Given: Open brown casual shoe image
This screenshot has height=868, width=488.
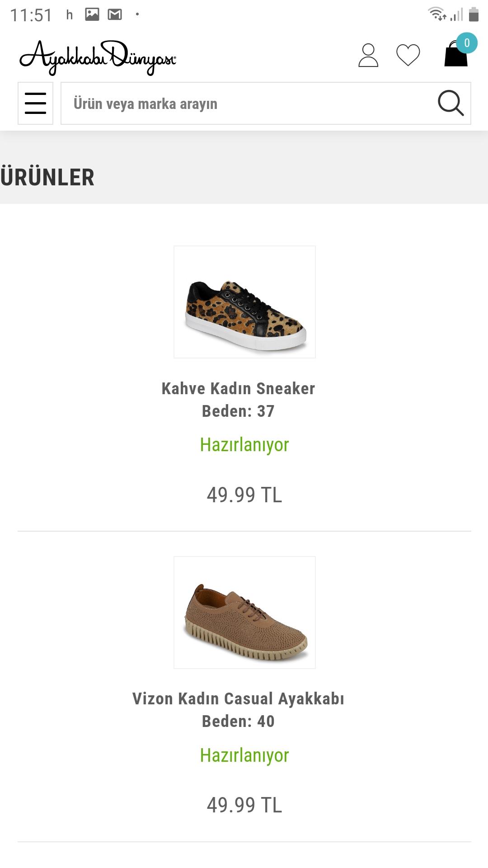Looking at the screenshot, I should 244,612.
